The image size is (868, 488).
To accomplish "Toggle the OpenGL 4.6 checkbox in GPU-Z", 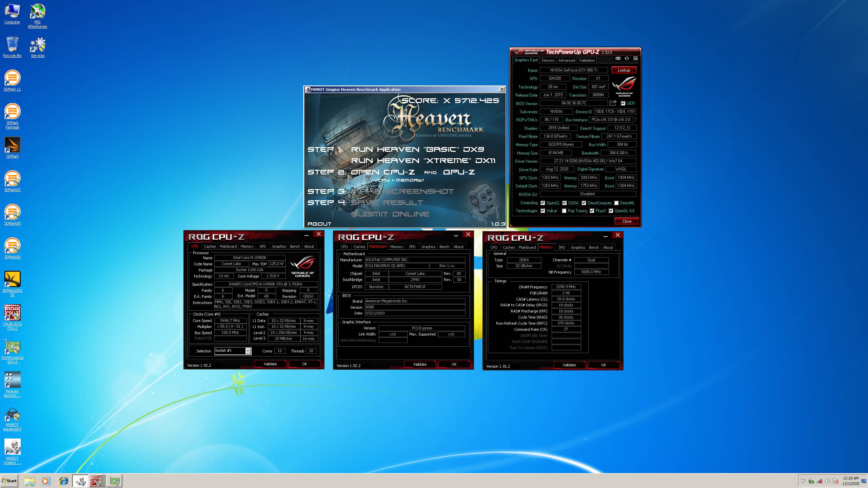I will click(x=611, y=211).
